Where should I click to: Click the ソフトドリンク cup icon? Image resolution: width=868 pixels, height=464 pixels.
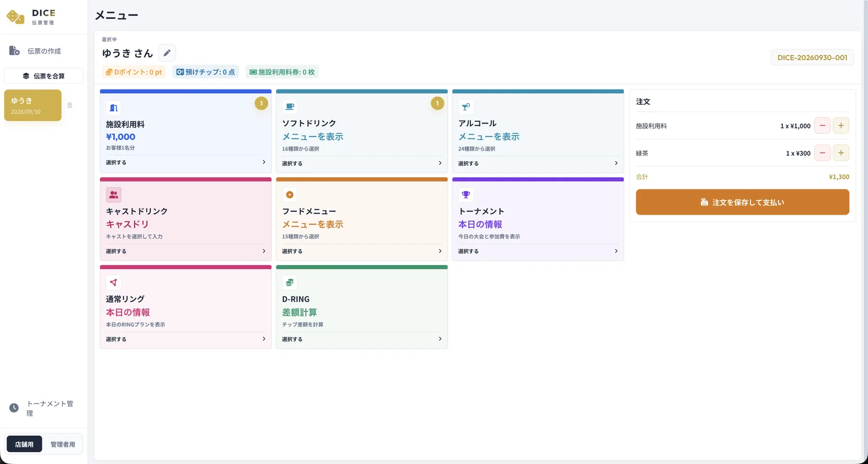pyautogui.click(x=290, y=107)
